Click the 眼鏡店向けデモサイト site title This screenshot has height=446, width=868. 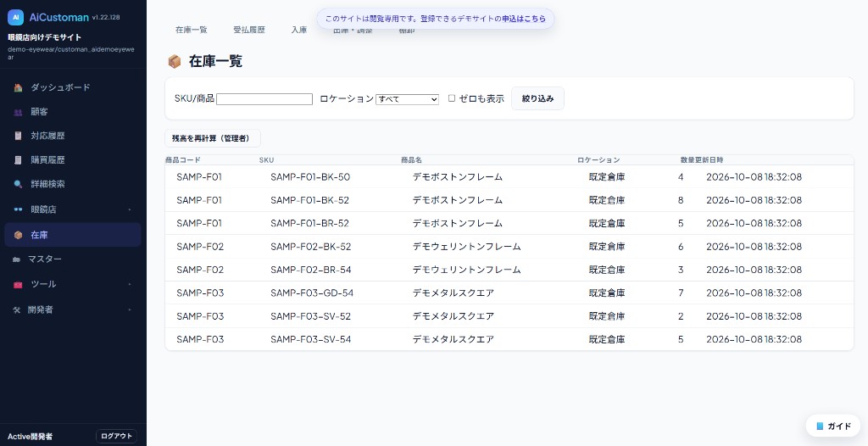[x=44, y=37]
